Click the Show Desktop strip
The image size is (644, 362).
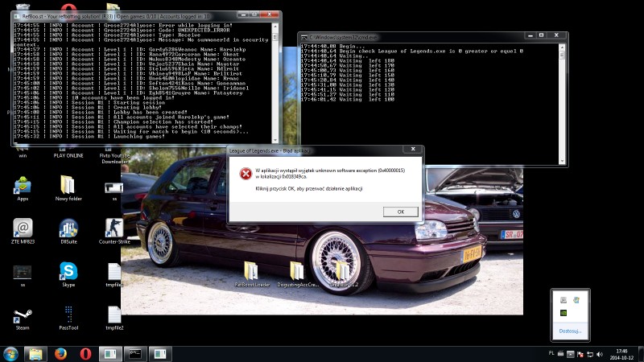point(641,354)
